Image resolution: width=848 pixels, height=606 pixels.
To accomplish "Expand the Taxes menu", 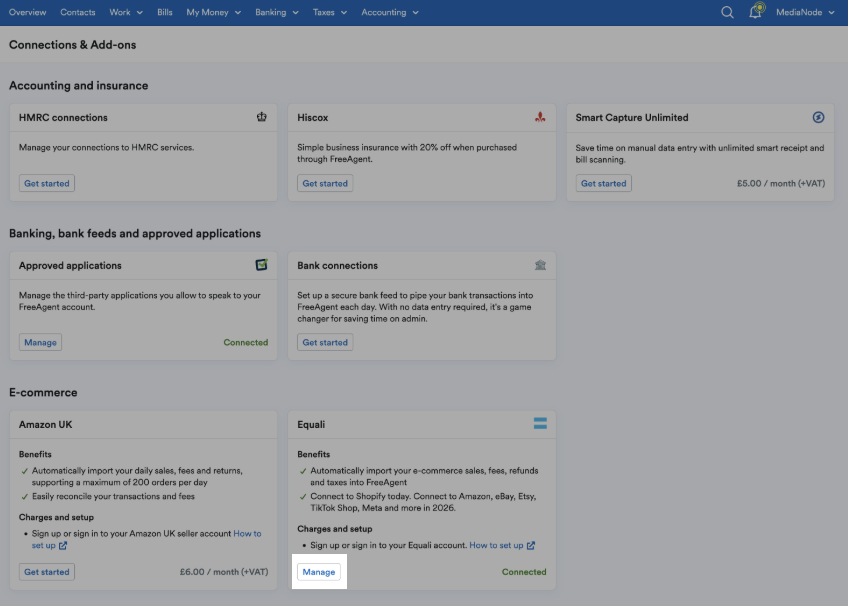I will click(x=329, y=12).
